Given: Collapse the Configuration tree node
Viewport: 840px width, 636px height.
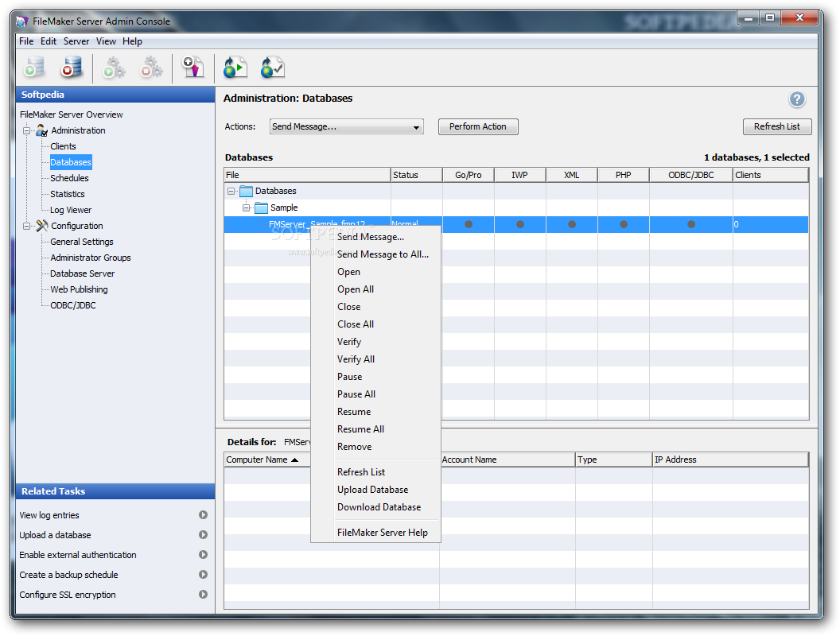Looking at the screenshot, I should click(x=26, y=226).
